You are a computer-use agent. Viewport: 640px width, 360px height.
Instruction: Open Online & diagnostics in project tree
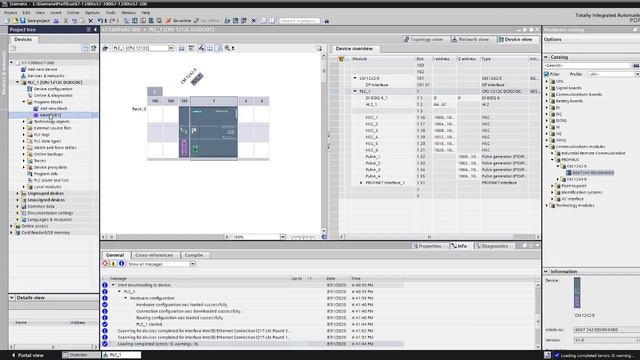(x=53, y=96)
